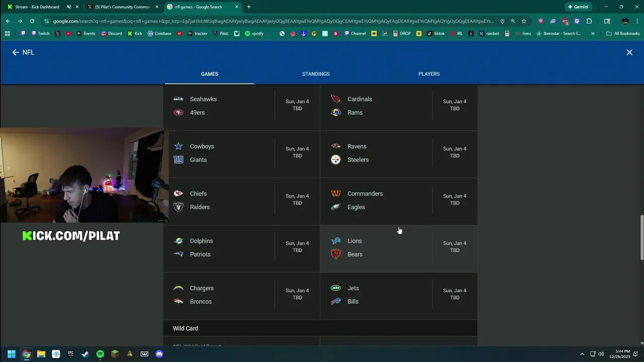Click the Wild Card section heading
644x362 pixels.
coord(185,328)
